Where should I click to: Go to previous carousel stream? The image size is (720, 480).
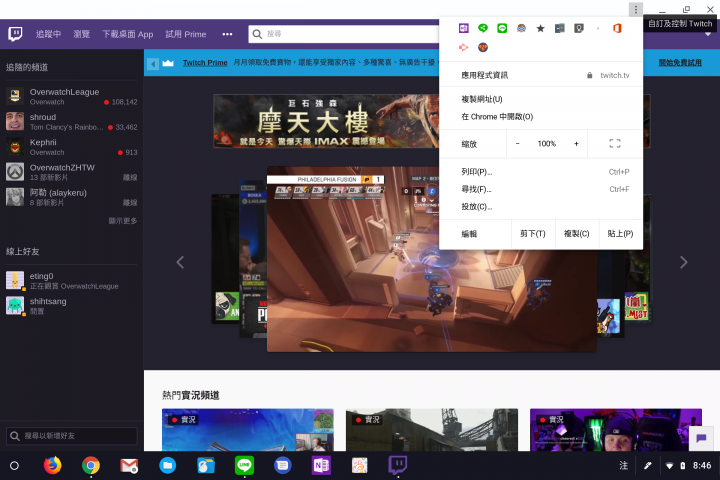click(180, 262)
